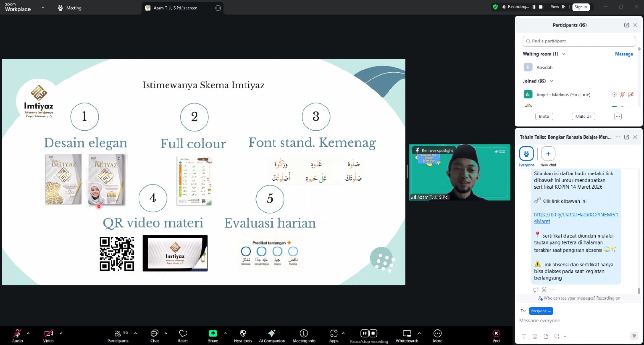Open the Reactions menu
This screenshot has width=644, height=345.
coord(183,336)
